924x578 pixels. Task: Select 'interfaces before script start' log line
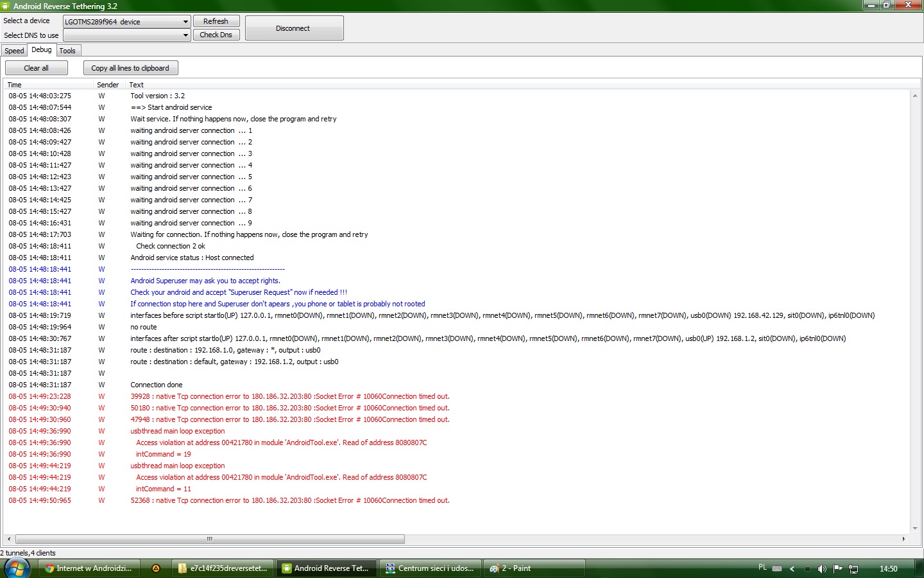[502, 315]
